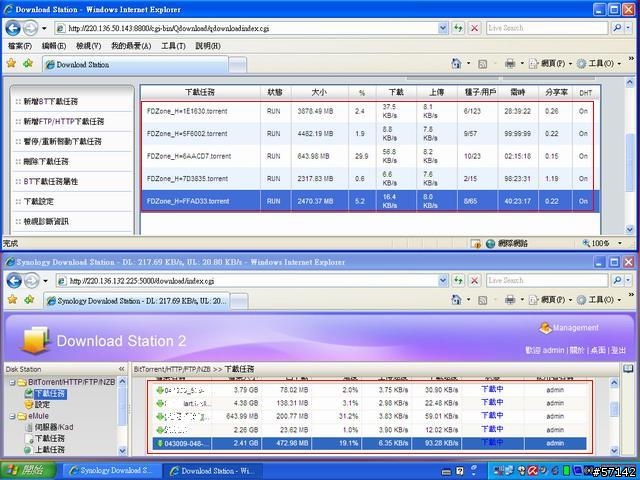This screenshot has width=640, height=480.
Task: Click Favorites star in top Download Station window
Action: [11, 63]
